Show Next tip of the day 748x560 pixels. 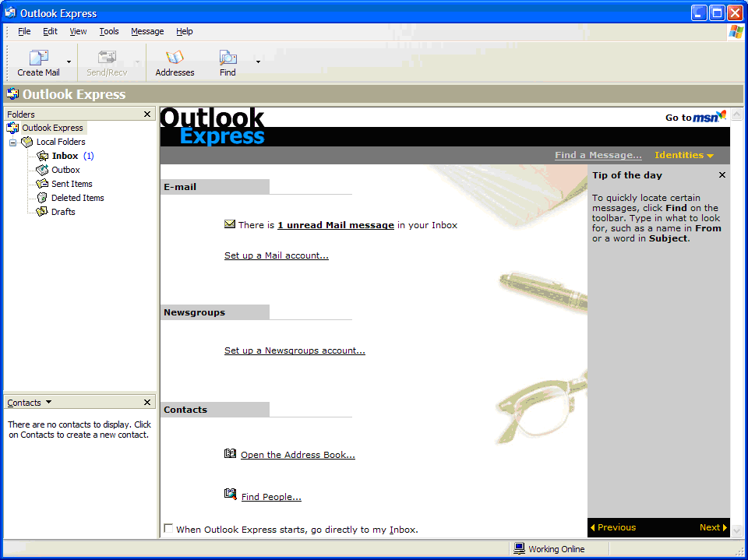point(713,527)
